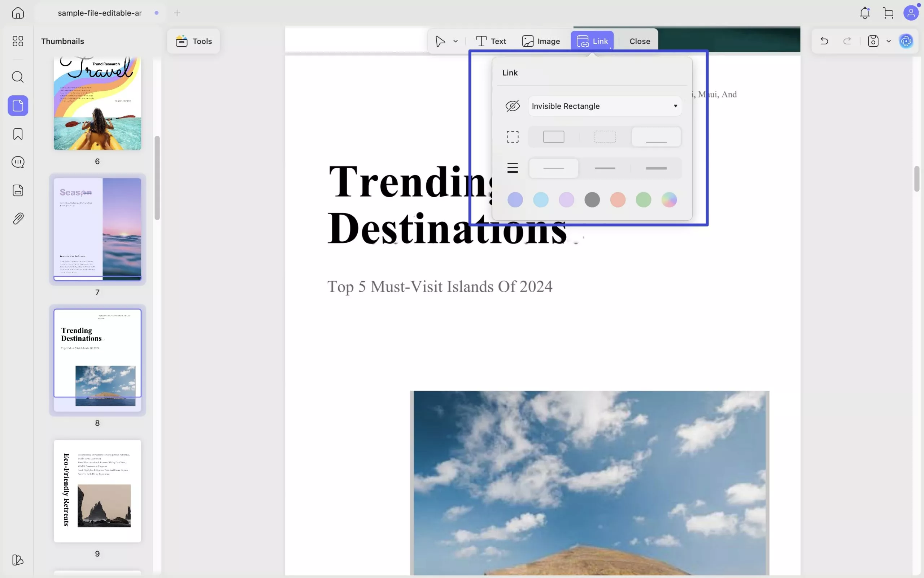Viewport: 924px width, 578px height.
Task: Select thick line thickness
Action: [x=656, y=168]
